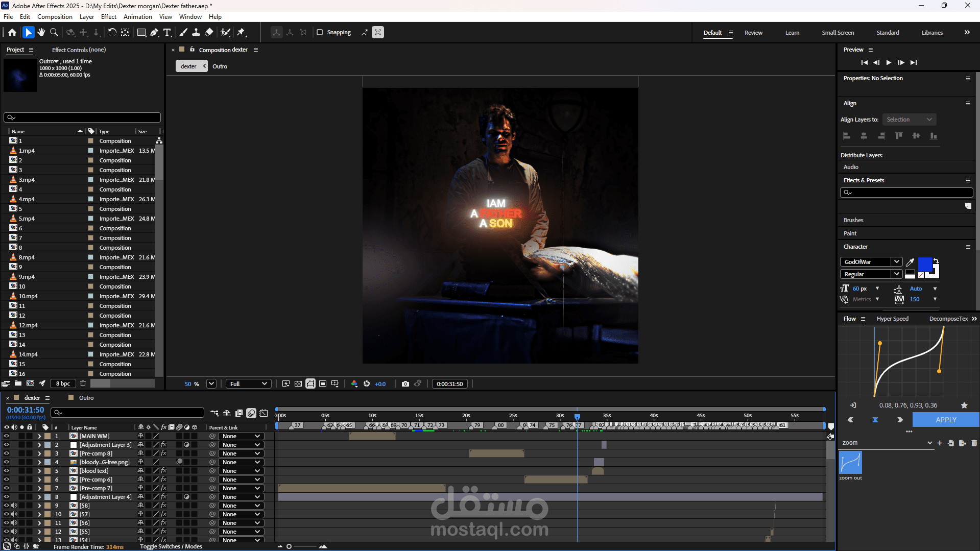The height and width of the screenshot is (551, 980).
Task: Save the Flow curve as favorite star
Action: [964, 405]
